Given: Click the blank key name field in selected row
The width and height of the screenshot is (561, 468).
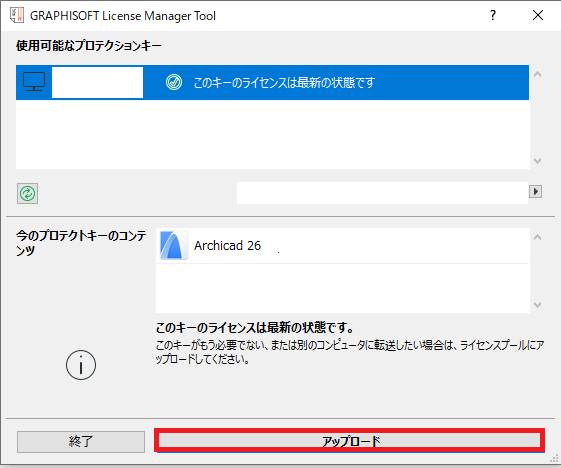Looking at the screenshot, I should (x=97, y=82).
